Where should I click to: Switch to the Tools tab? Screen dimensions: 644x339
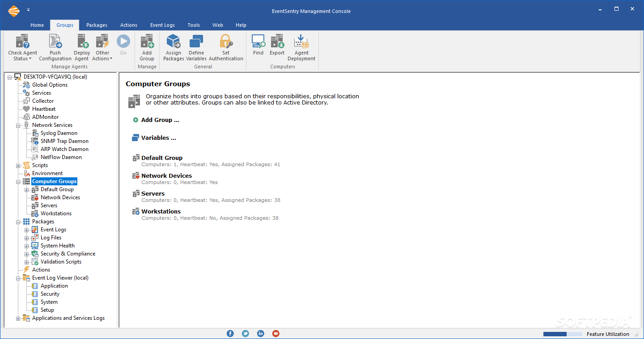[194, 25]
